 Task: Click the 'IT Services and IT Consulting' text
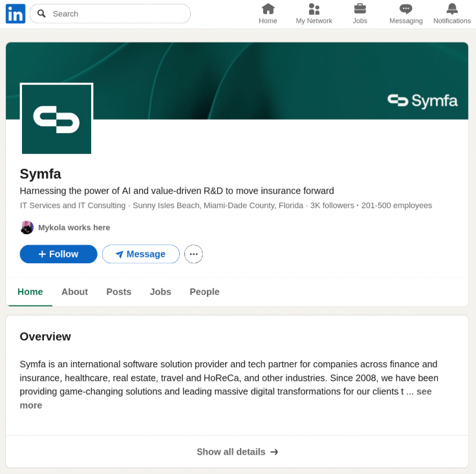click(x=72, y=206)
